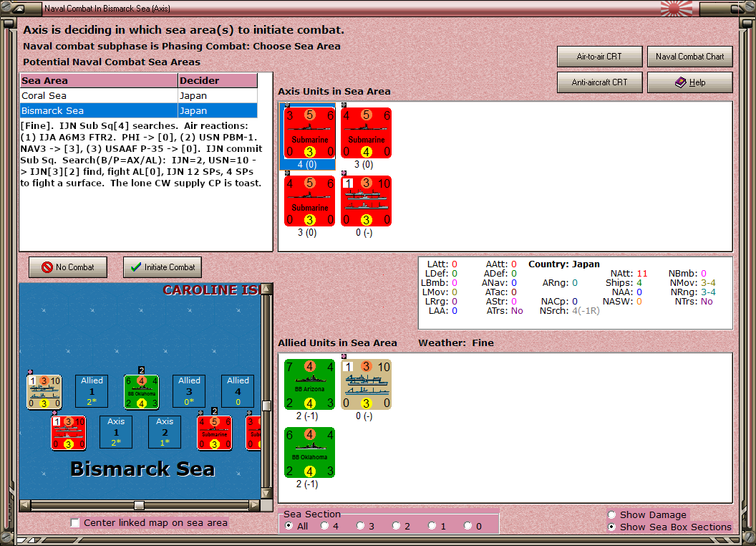This screenshot has width=756, height=546.
Task: Click the Allied 1 sea box on the map
Action: point(92,391)
